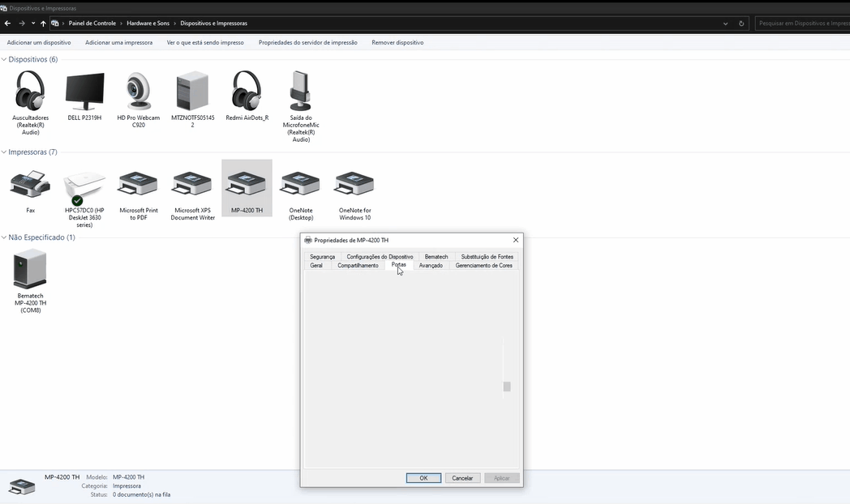Select the Microsoft Print to PDF printer
The height and width of the screenshot is (504, 850).
(x=138, y=184)
